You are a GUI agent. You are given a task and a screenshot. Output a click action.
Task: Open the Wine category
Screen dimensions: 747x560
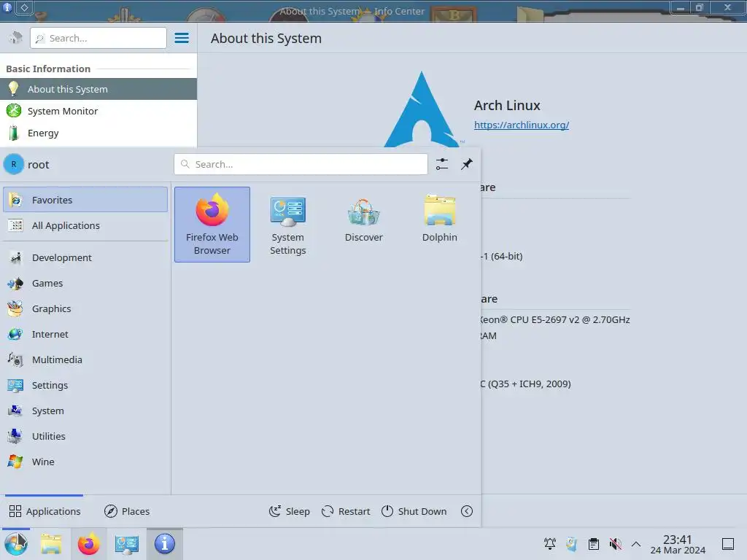(85, 462)
